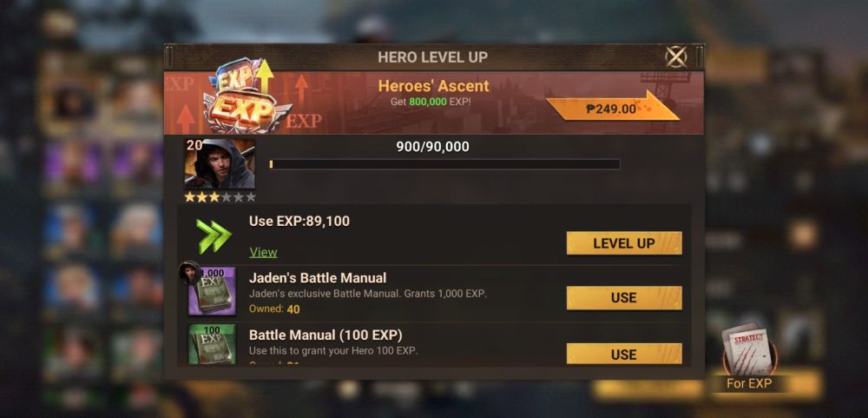This screenshot has height=418, width=868.
Task: Click the Battle Manual (100 EXP) title
Action: pos(325,335)
